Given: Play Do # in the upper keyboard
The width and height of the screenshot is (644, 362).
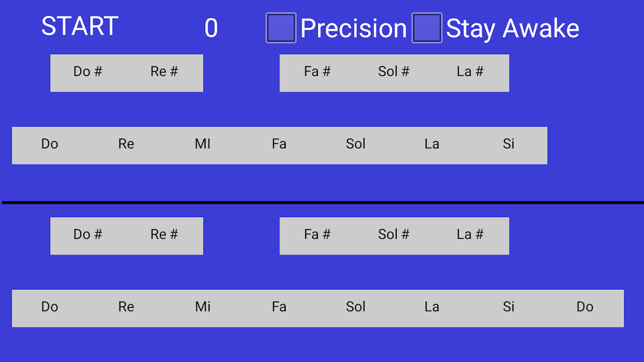Looking at the screenshot, I should coord(88,71).
